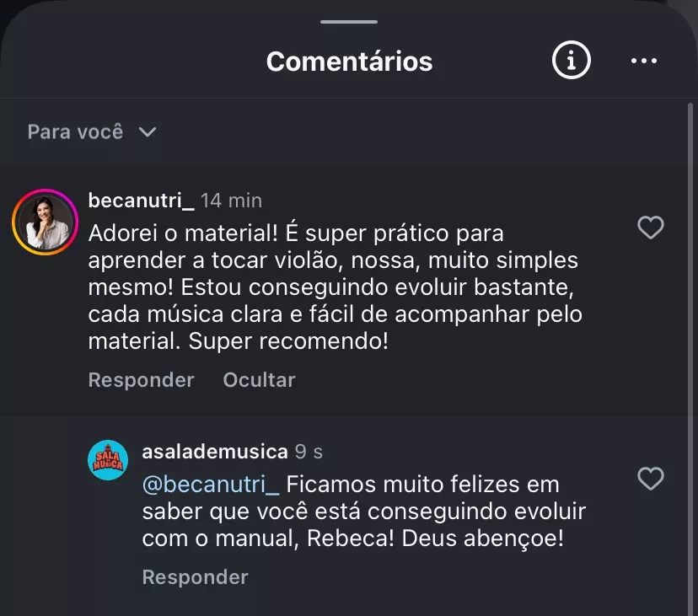The width and height of the screenshot is (698, 616).
Task: Open the comments info icon
Action: coord(571,61)
